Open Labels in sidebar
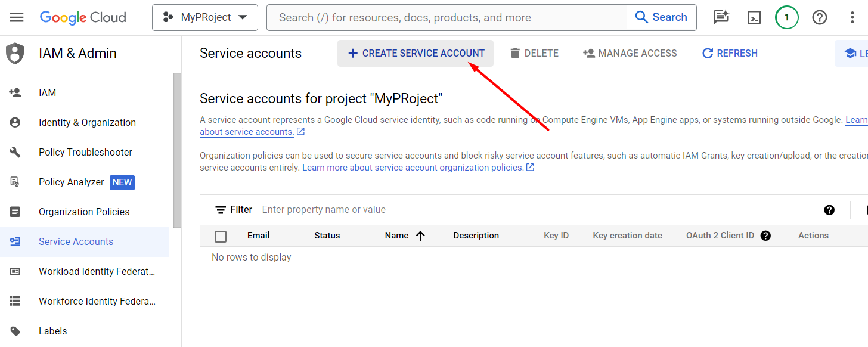Image resolution: width=868 pixels, height=347 pixels. pyautogui.click(x=85, y=331)
